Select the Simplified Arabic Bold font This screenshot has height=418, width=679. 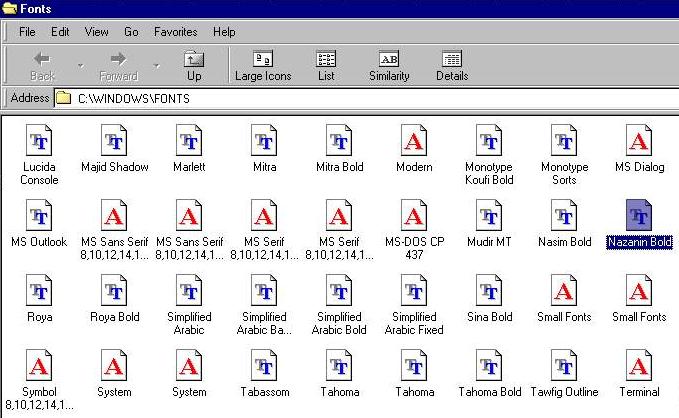[x=340, y=305]
